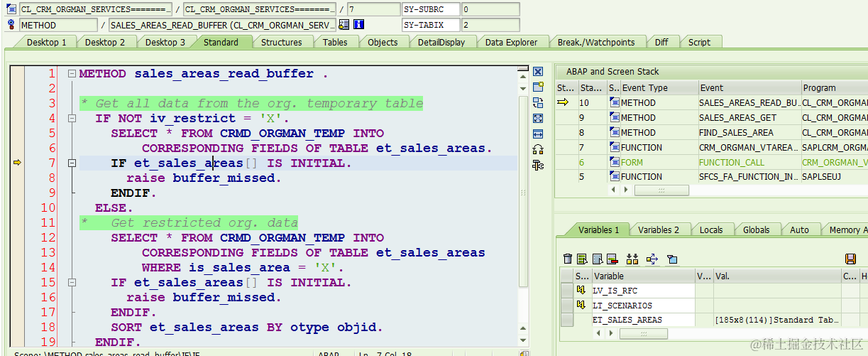Collapse the IF block at line 15
The image size is (868, 356).
(72, 283)
